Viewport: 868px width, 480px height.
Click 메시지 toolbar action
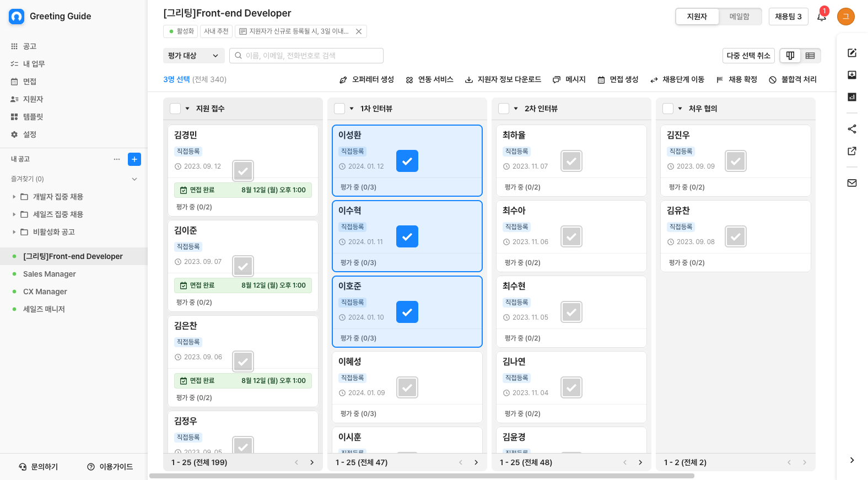569,79
